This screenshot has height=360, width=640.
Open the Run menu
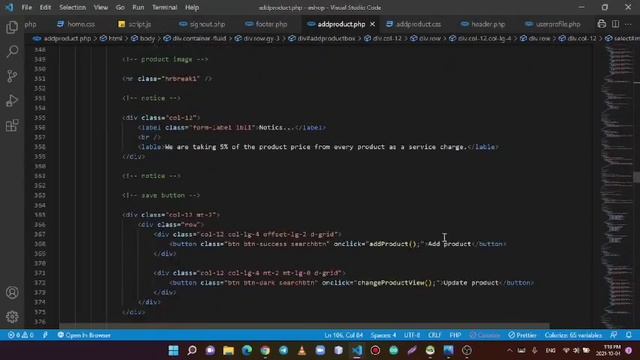pos(138,7)
